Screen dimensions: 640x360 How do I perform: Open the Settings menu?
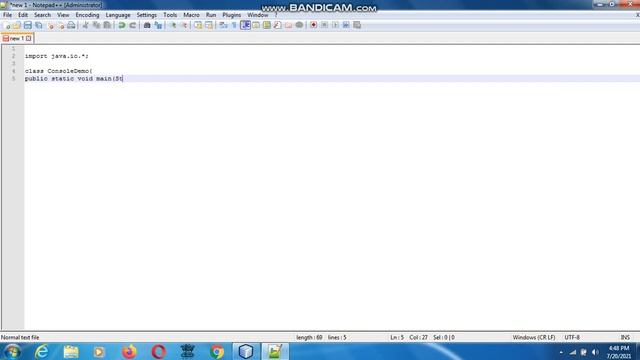(x=147, y=15)
